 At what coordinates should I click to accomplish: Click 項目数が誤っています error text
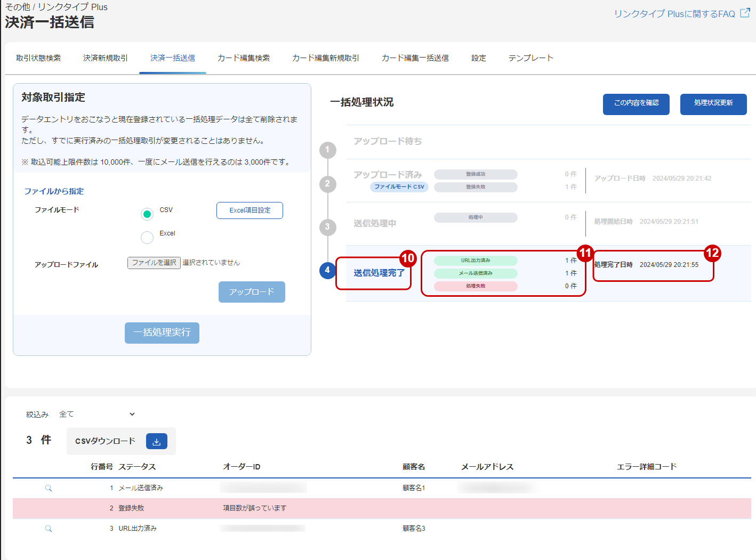click(255, 508)
